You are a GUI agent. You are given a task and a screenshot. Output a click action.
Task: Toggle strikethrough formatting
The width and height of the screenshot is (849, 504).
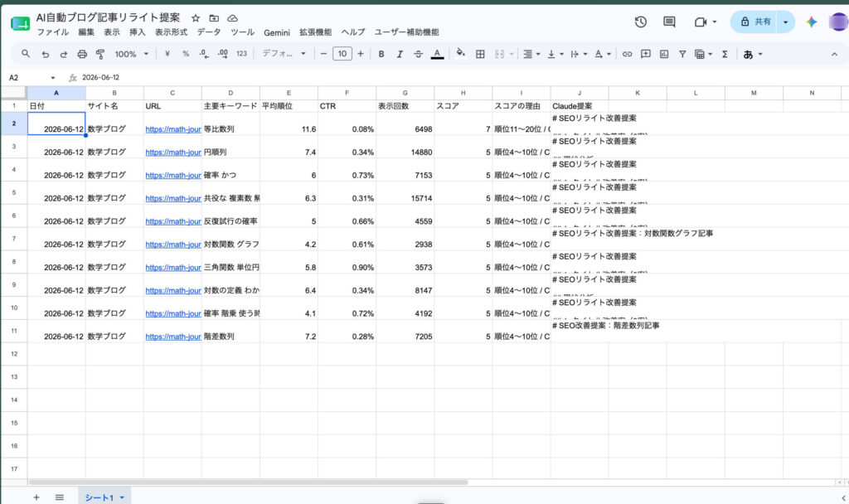(418, 54)
